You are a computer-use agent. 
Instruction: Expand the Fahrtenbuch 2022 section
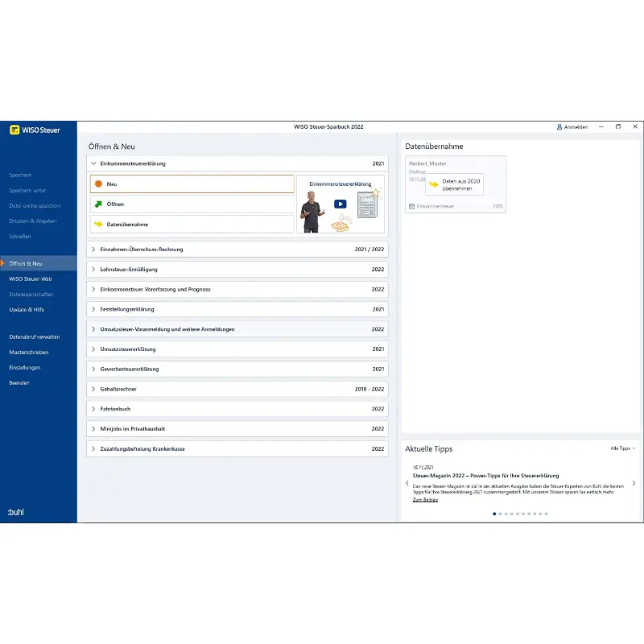point(237,409)
